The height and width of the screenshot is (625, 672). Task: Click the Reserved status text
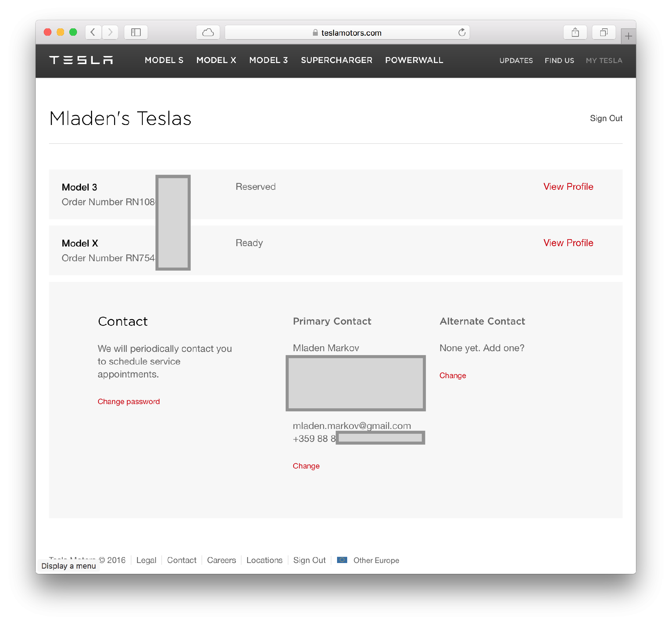point(255,187)
